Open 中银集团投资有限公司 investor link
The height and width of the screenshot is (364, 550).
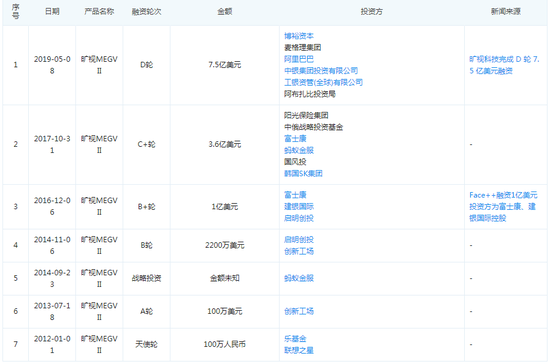click(x=321, y=70)
